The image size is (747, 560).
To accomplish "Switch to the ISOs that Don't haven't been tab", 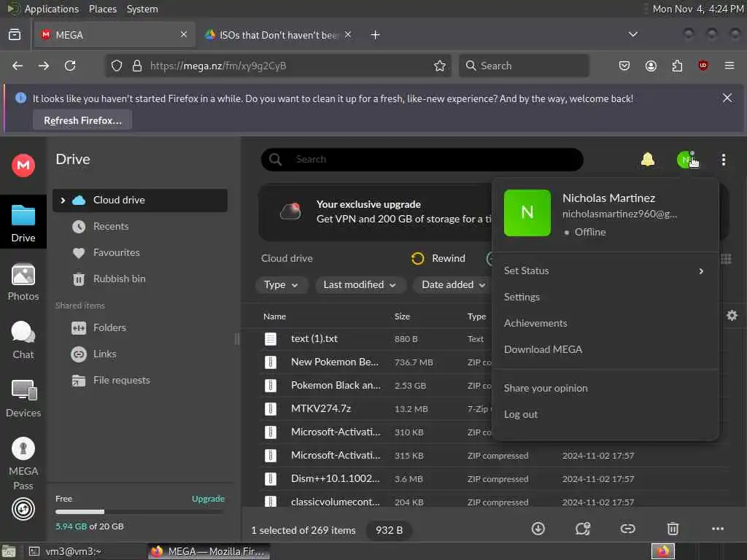I will [279, 35].
